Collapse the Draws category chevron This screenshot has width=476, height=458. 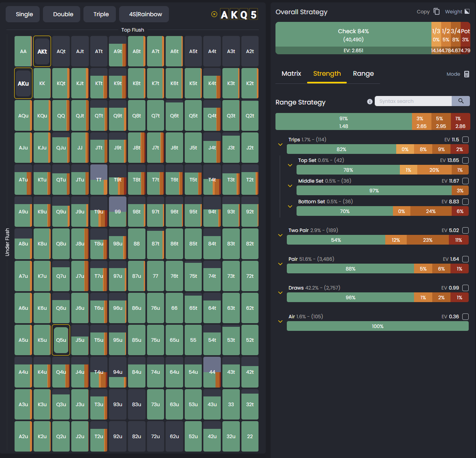280,292
